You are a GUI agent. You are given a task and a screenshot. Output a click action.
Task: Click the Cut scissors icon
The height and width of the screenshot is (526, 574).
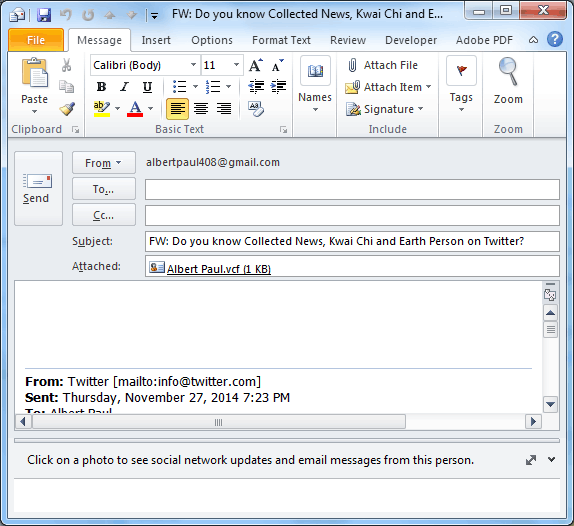tap(67, 65)
